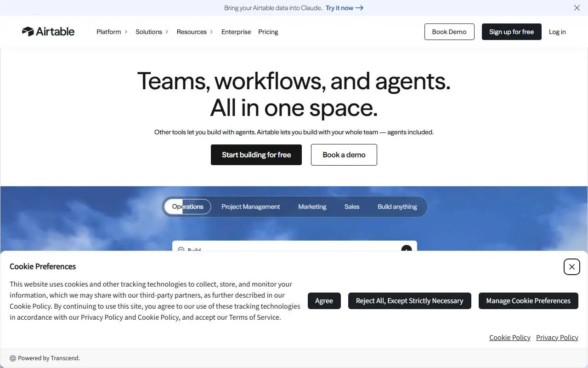588x368 pixels.
Task: Dismiss the top announcement banner
Action: [577, 8]
